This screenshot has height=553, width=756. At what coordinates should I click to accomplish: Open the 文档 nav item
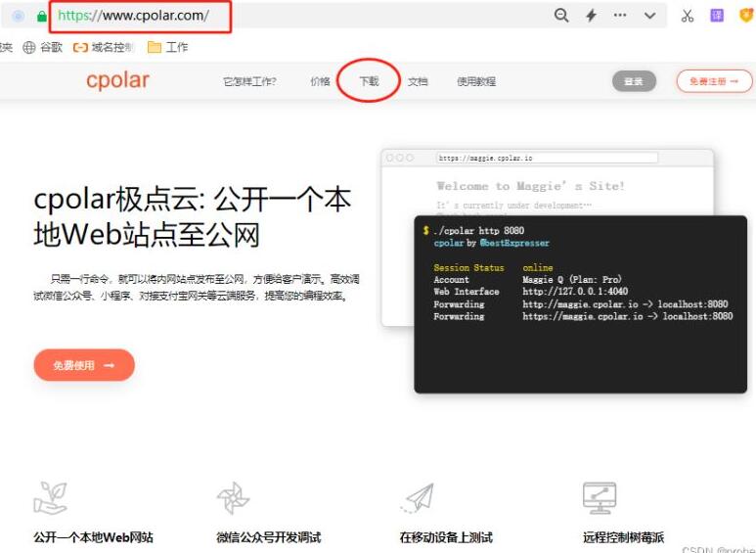coord(418,81)
